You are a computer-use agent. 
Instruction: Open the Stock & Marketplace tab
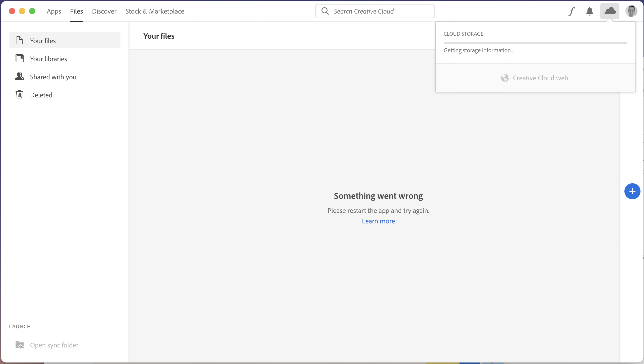coord(155,11)
